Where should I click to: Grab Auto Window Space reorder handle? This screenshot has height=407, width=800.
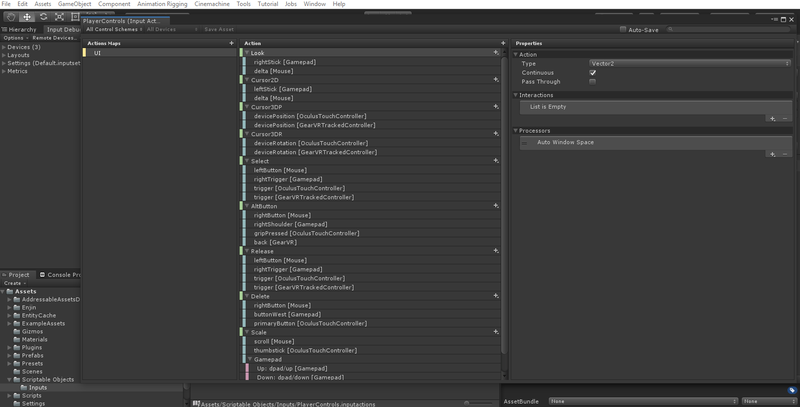click(x=524, y=143)
